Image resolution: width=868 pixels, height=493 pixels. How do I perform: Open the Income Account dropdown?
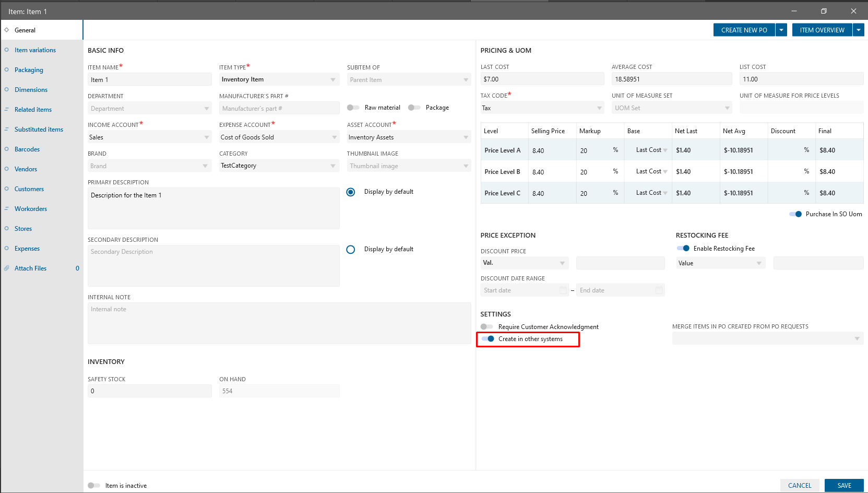pos(206,137)
